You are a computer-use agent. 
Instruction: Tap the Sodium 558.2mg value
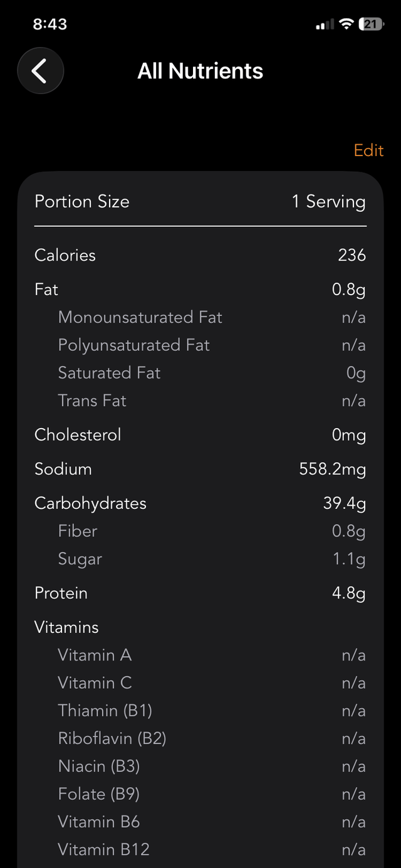pyautogui.click(x=332, y=469)
